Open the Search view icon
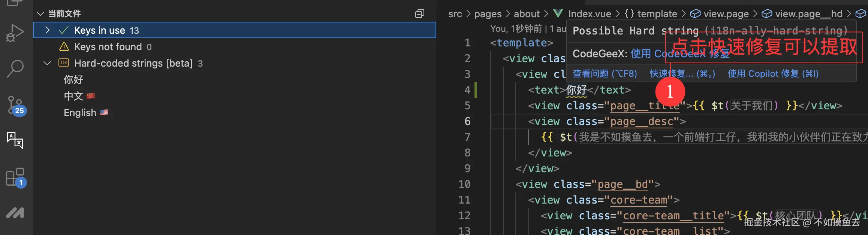The width and height of the screenshot is (868, 235). (15, 69)
